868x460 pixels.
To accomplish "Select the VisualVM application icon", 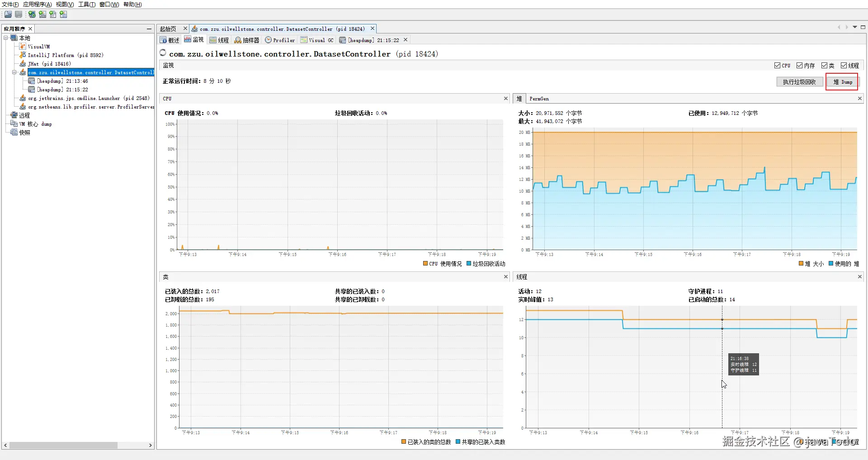I will coord(23,47).
